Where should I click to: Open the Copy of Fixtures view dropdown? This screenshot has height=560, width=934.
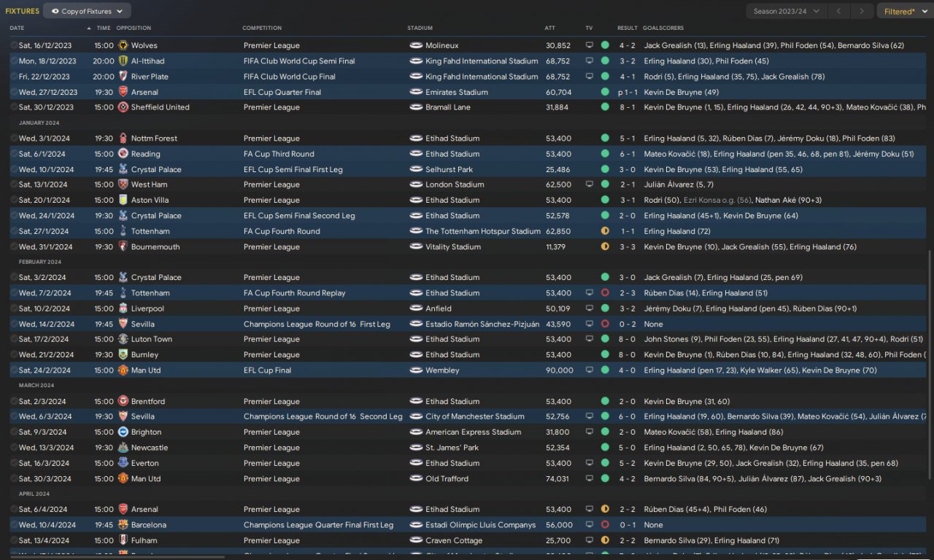pos(87,11)
